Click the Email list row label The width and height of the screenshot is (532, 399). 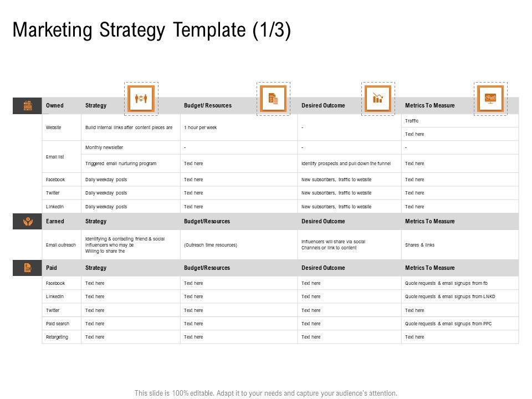[x=55, y=157]
